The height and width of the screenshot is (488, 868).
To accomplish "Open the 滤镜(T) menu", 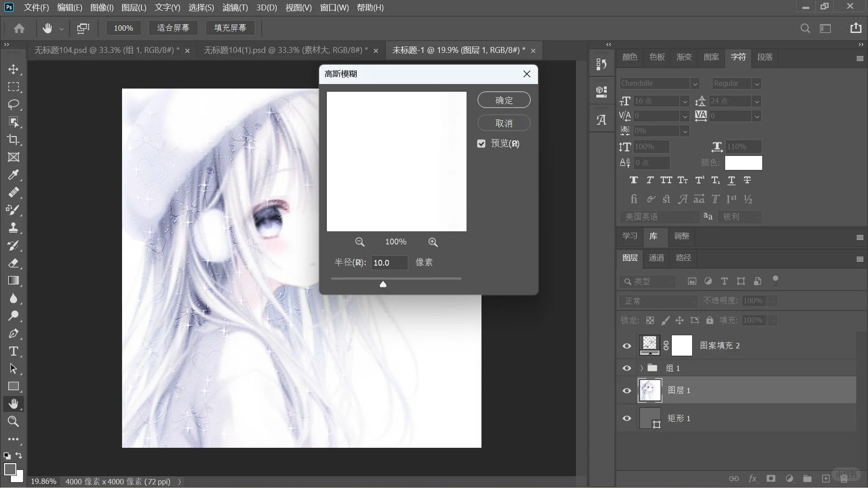I will pyautogui.click(x=235, y=8).
